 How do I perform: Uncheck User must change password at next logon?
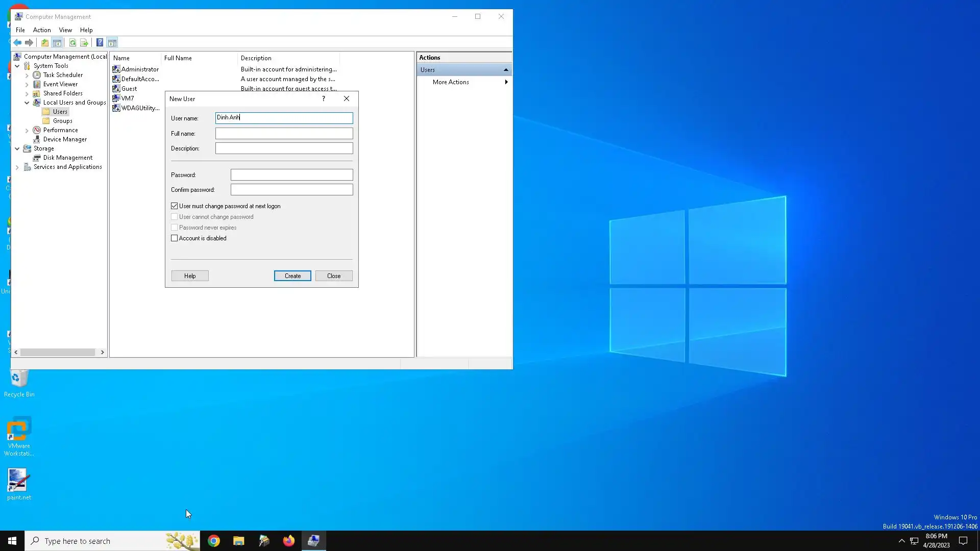coord(175,206)
